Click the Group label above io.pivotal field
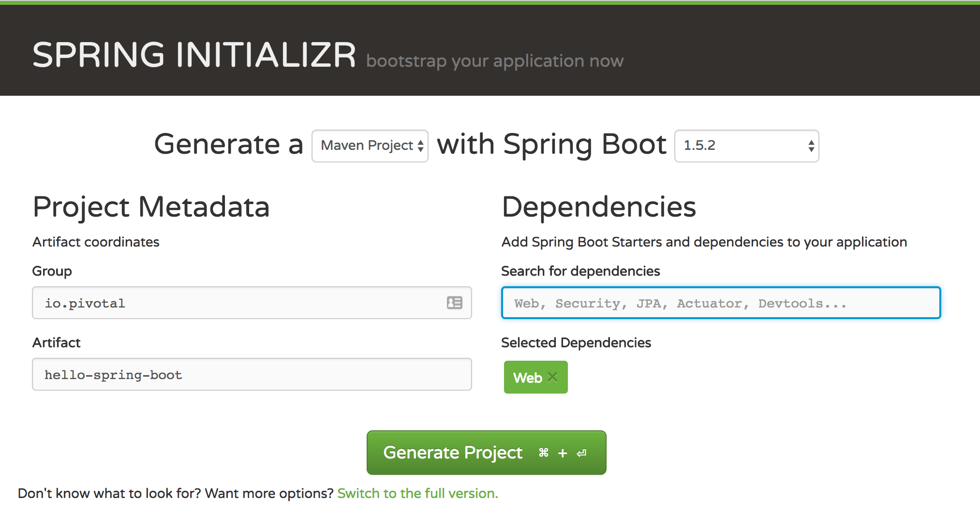The width and height of the screenshot is (980, 528). [52, 271]
